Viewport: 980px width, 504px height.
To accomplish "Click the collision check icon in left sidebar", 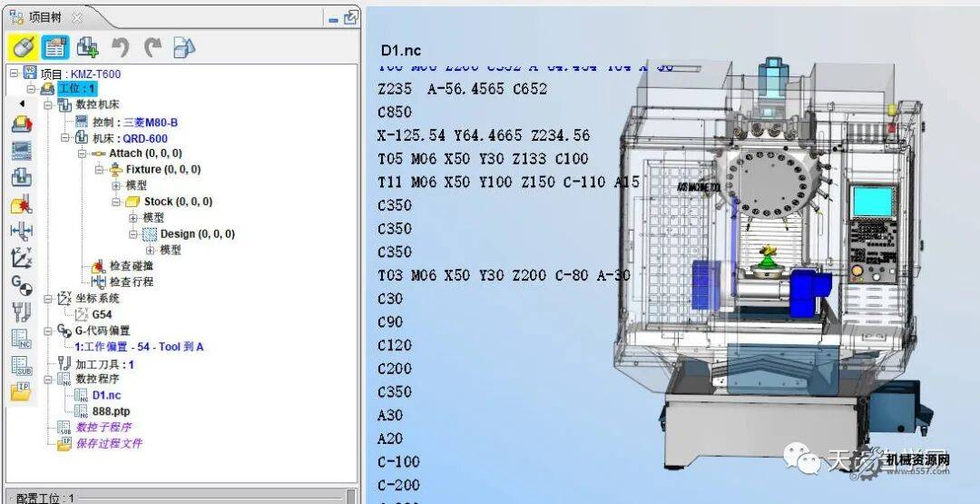I will coord(21,204).
